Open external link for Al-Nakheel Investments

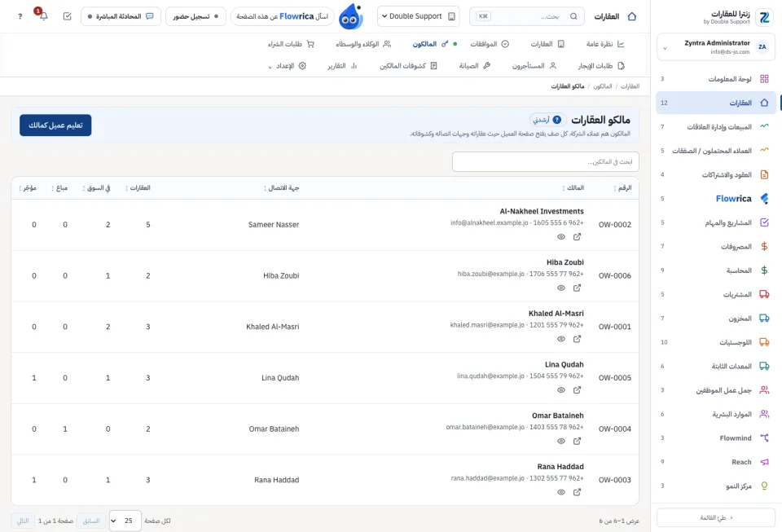point(577,237)
